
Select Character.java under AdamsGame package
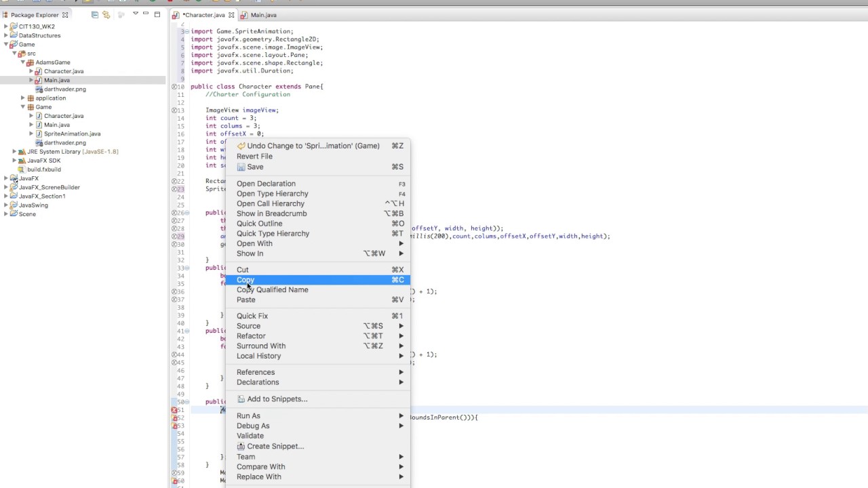tap(64, 71)
